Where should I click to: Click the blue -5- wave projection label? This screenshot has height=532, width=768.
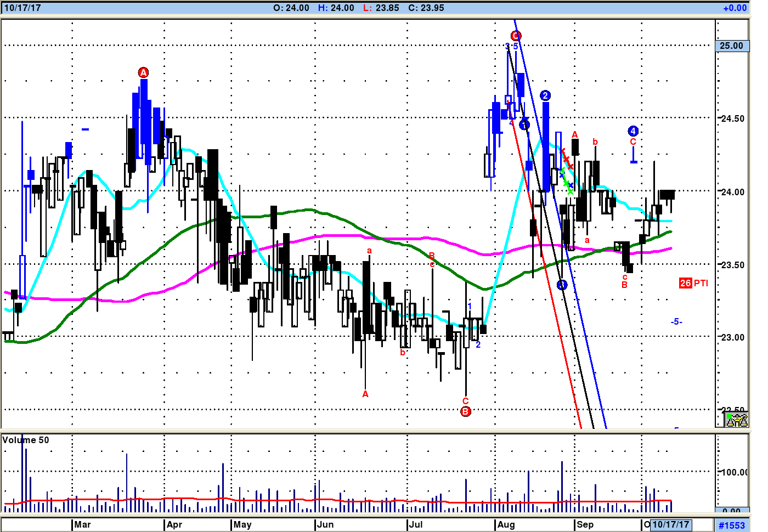point(676,322)
